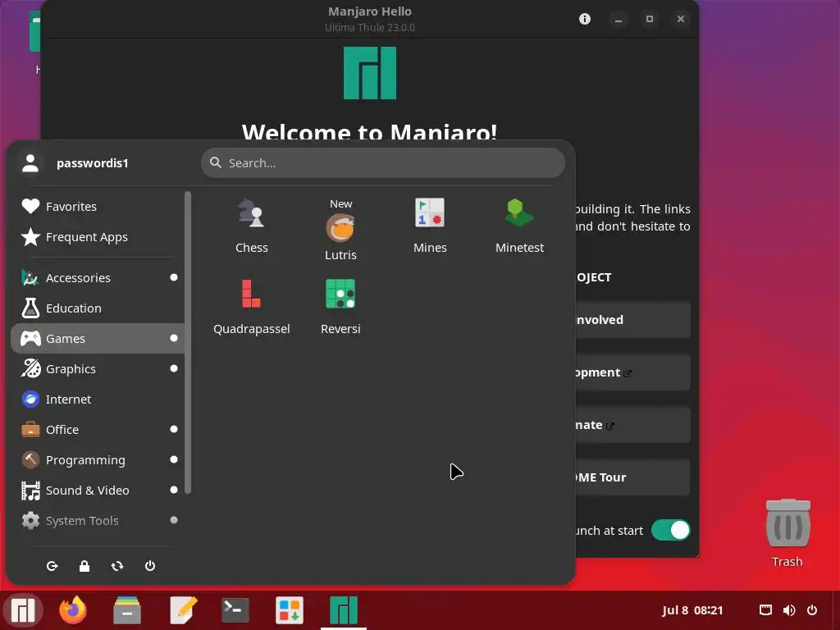The width and height of the screenshot is (840, 630).
Task: Click the search field in app menu
Action: click(382, 163)
